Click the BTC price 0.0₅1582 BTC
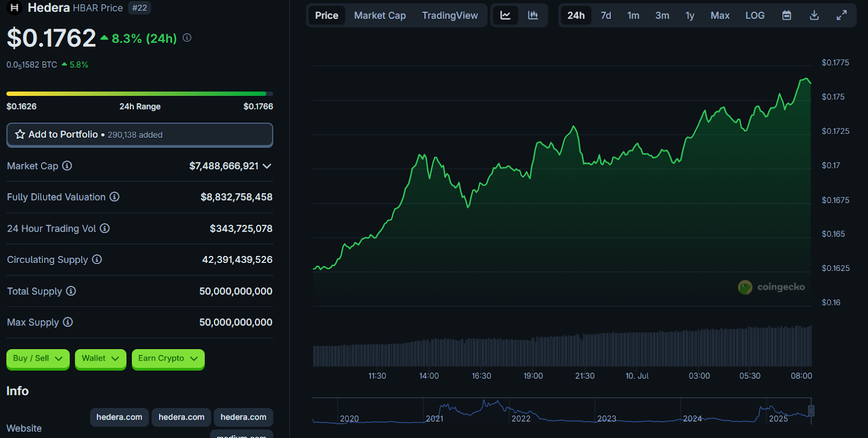The width and height of the screenshot is (868, 438). point(31,65)
